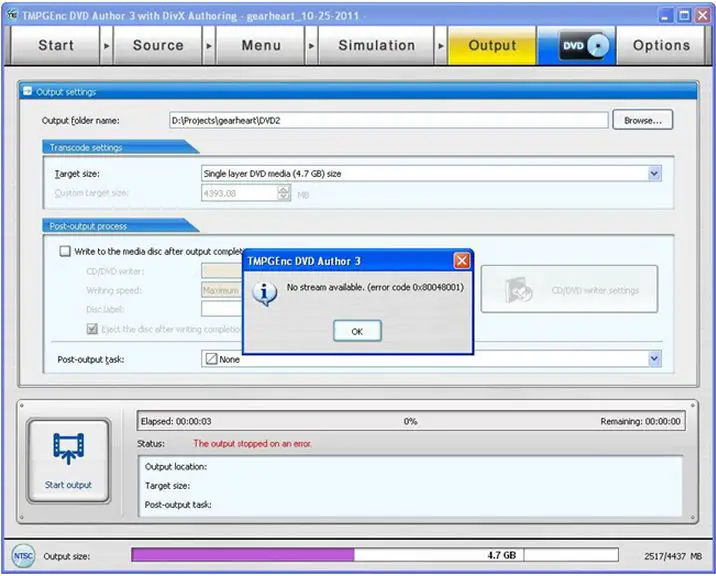Viewport: 716px width, 576px height.
Task: Collapse the Output settings panel
Action: click(x=26, y=92)
